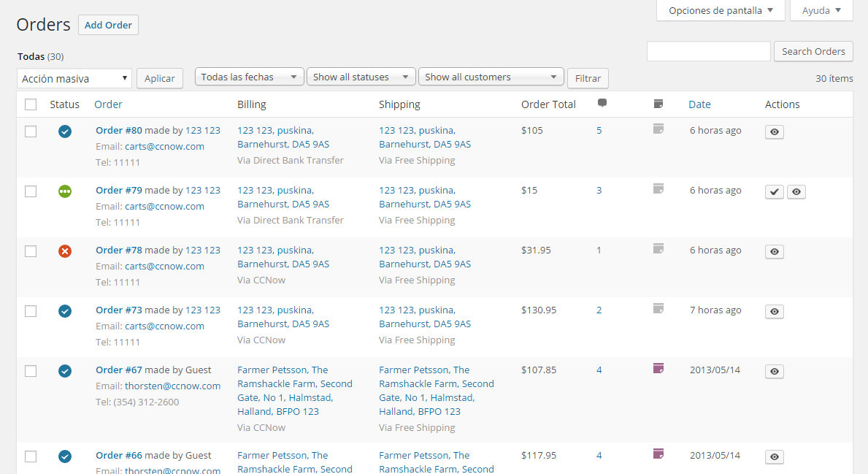Click inside the order search text field
868x474 pixels.
click(708, 52)
